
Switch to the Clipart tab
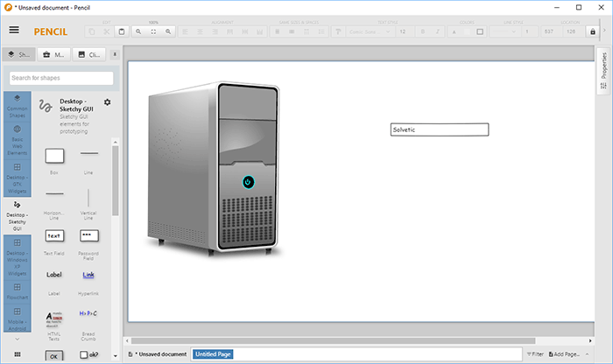point(89,54)
